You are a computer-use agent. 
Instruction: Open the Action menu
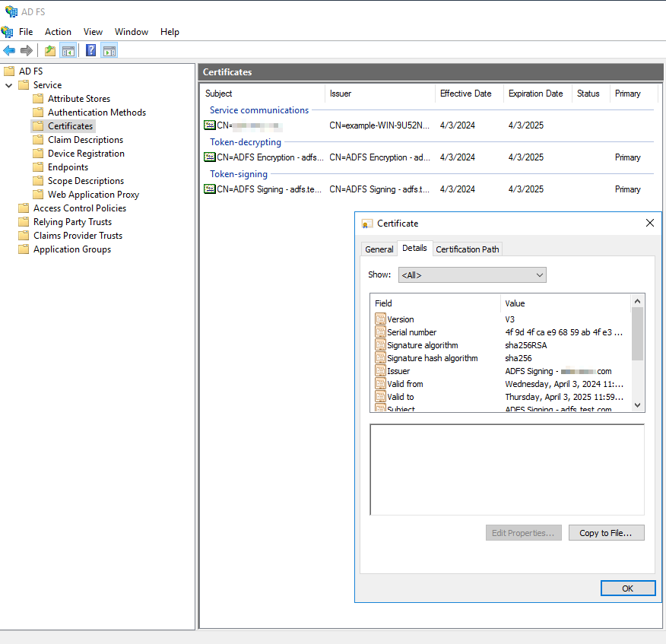tap(58, 31)
